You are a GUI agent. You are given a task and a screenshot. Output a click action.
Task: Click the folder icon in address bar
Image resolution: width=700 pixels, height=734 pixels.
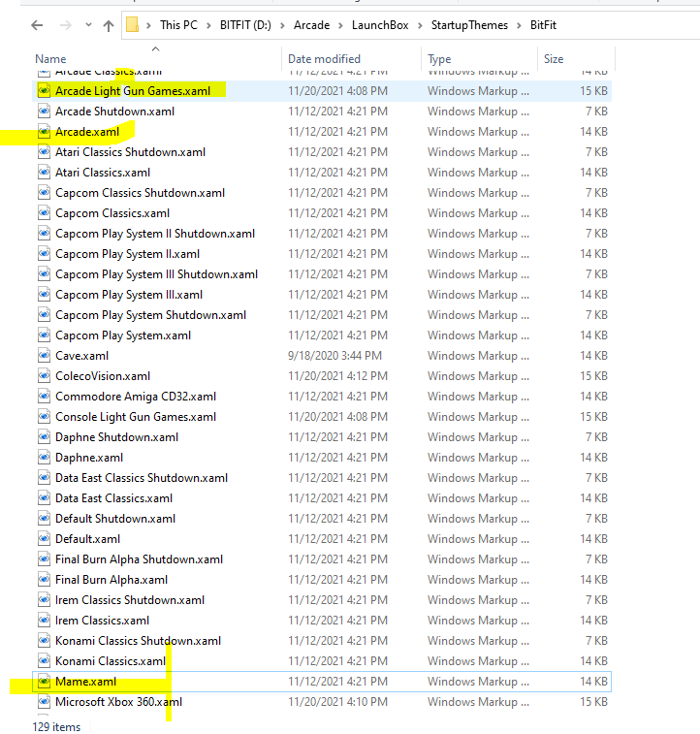(x=133, y=25)
